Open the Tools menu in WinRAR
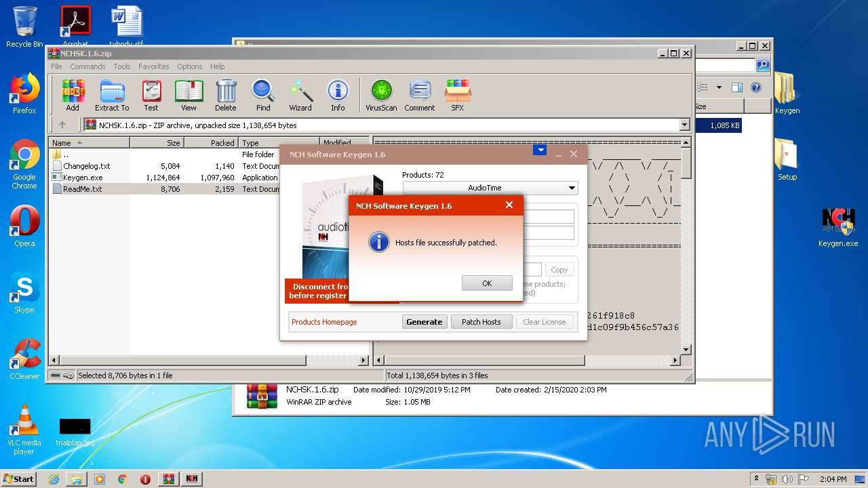The height and width of the screenshot is (488, 868). click(122, 66)
